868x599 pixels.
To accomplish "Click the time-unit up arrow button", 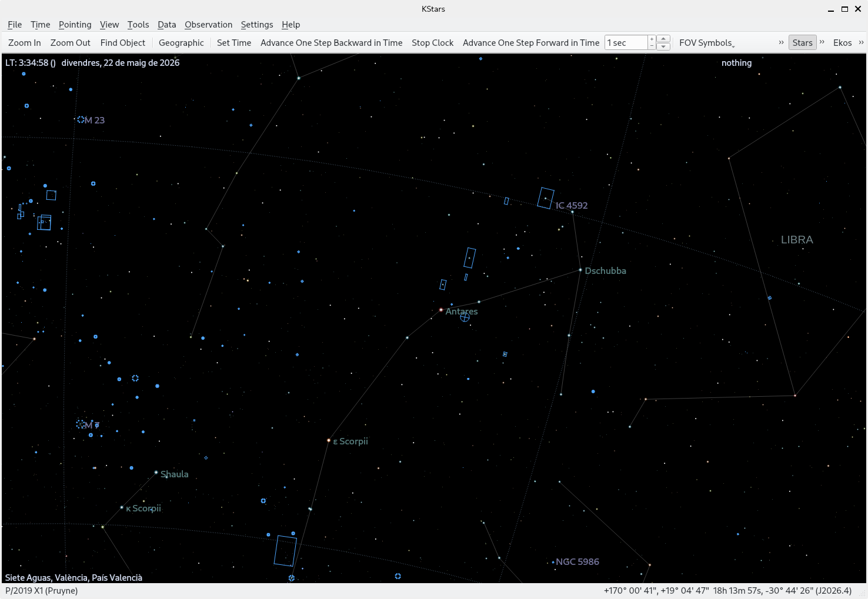I will [663, 39].
